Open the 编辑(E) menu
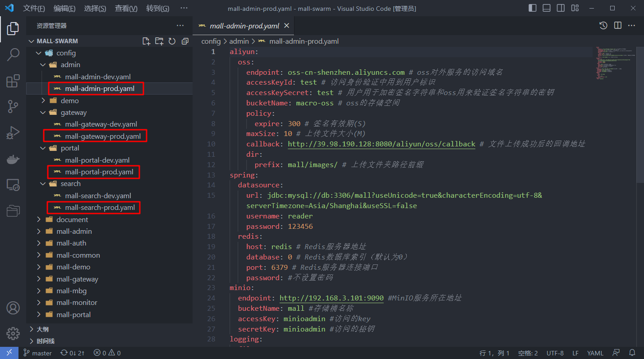Screen dimensions: 644x359 coord(64,8)
